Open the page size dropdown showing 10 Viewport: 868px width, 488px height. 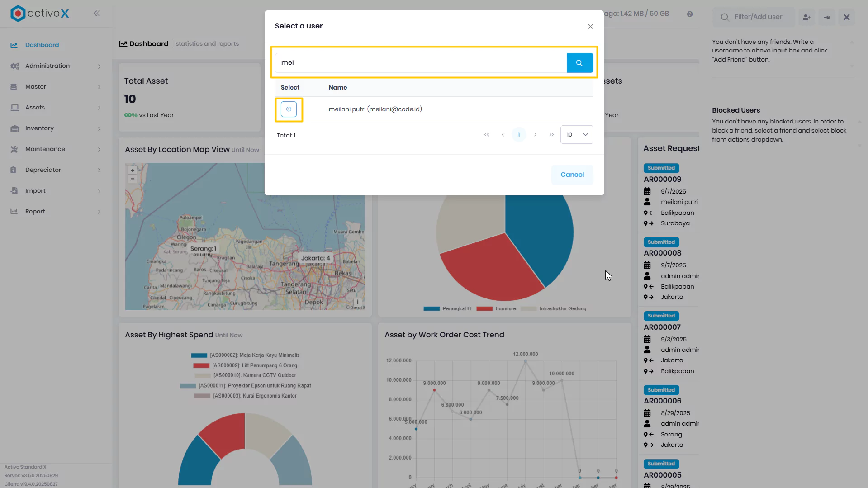click(x=577, y=135)
